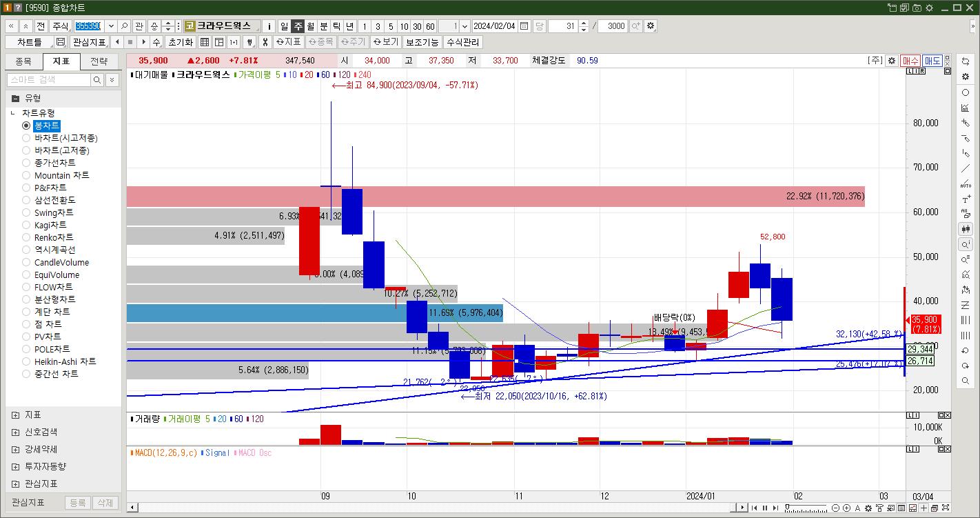Click the 등록 button under 관심지표
This screenshot has width=980, height=518.
coord(78,503)
